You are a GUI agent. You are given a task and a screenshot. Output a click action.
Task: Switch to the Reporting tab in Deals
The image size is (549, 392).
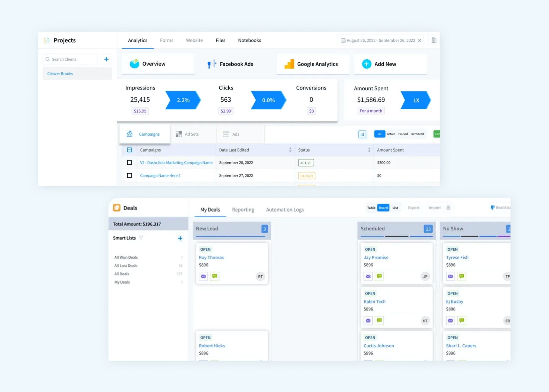click(243, 210)
